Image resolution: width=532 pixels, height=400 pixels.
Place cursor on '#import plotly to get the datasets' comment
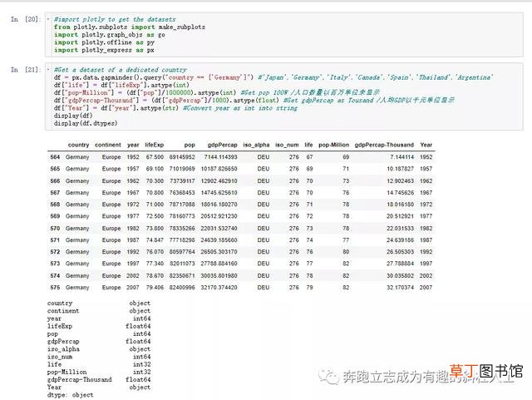tap(115, 19)
